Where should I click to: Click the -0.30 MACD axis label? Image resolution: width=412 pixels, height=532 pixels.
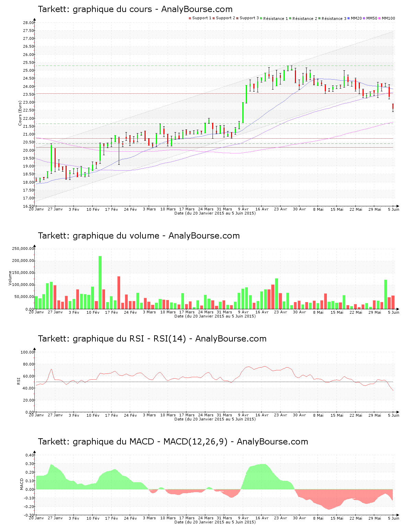tap(29, 515)
